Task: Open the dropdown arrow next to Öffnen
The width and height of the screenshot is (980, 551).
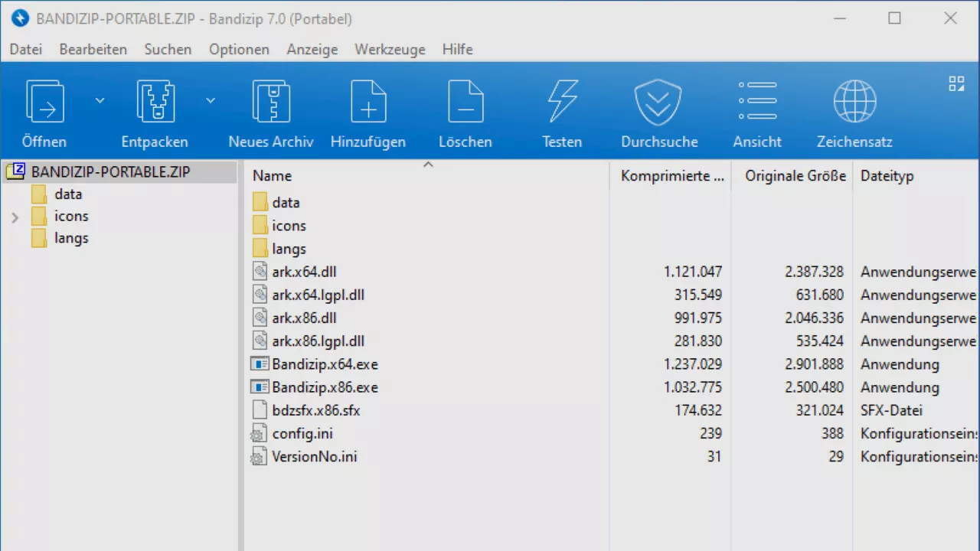Action: coord(100,100)
